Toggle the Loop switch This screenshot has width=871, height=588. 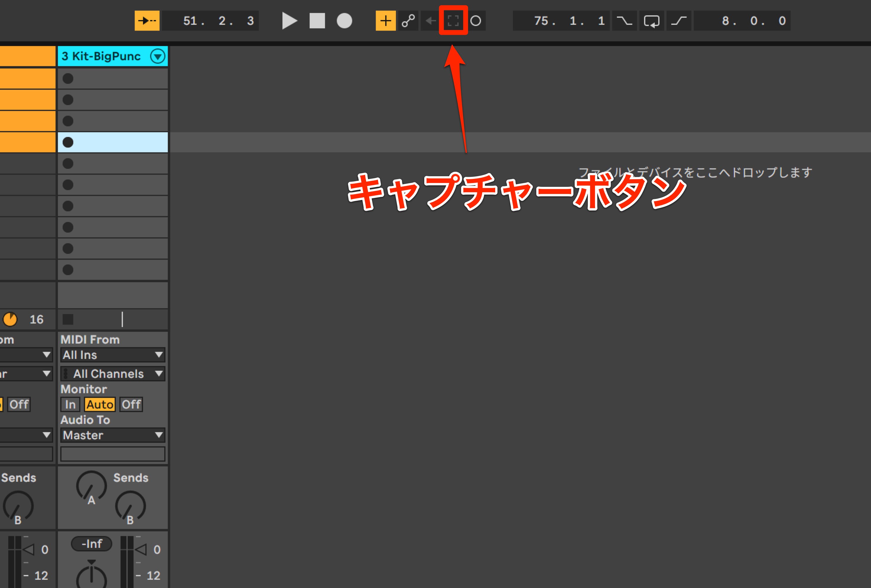click(651, 21)
